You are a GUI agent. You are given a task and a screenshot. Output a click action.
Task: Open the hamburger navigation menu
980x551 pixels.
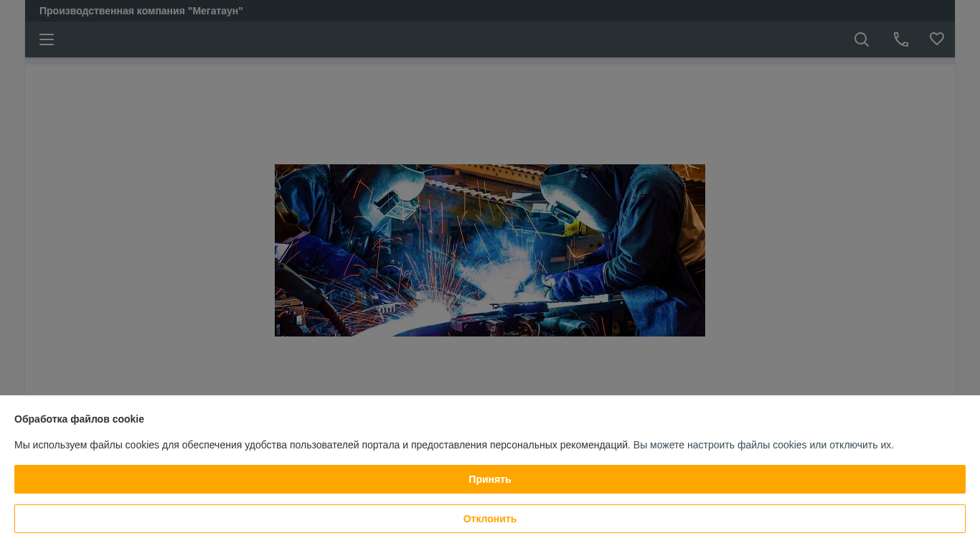click(x=47, y=39)
